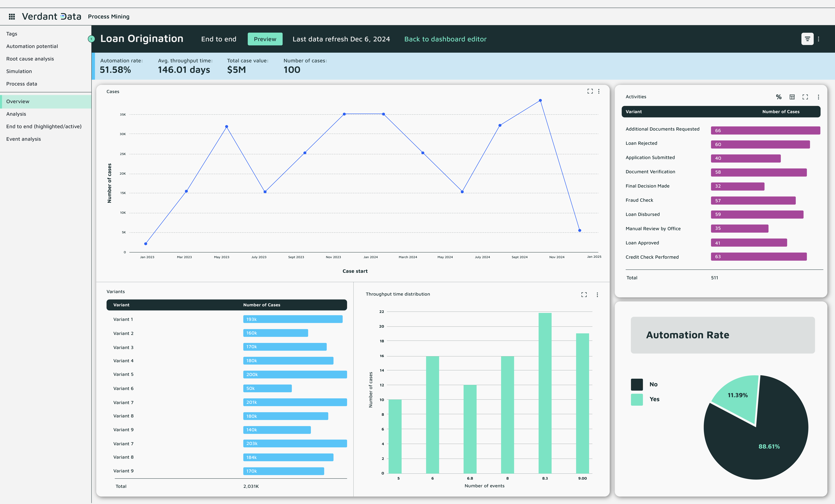Open Activities panel more options
Image resolution: width=835 pixels, height=504 pixels.
click(x=818, y=97)
